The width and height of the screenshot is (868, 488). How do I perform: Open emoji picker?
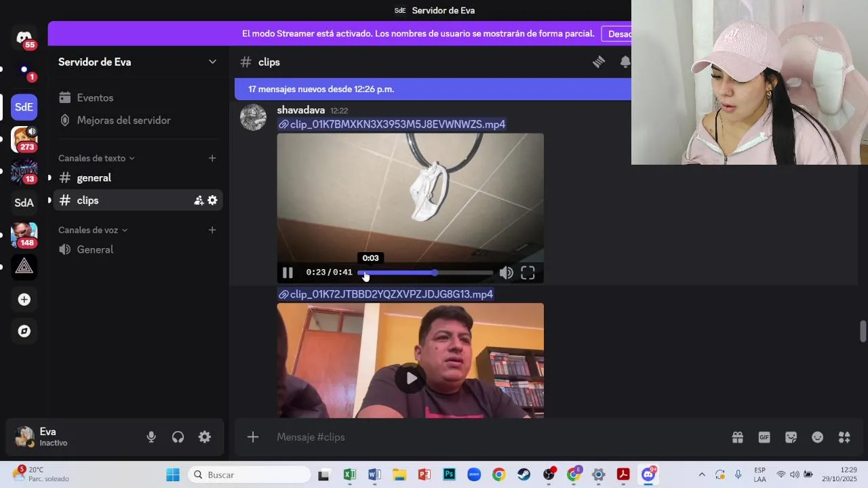818,437
